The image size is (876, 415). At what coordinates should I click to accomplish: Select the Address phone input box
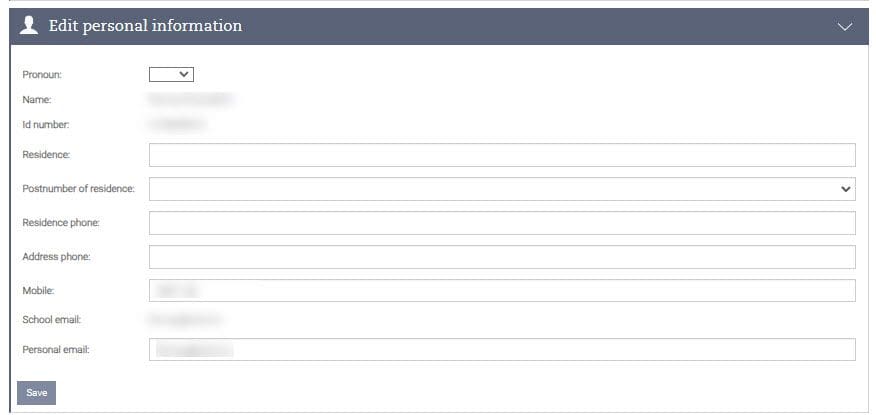tap(502, 256)
